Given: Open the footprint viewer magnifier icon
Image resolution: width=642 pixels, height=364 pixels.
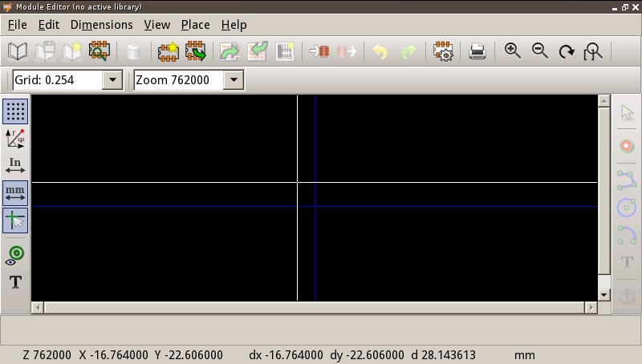Looking at the screenshot, I should pyautogui.click(x=100, y=51).
